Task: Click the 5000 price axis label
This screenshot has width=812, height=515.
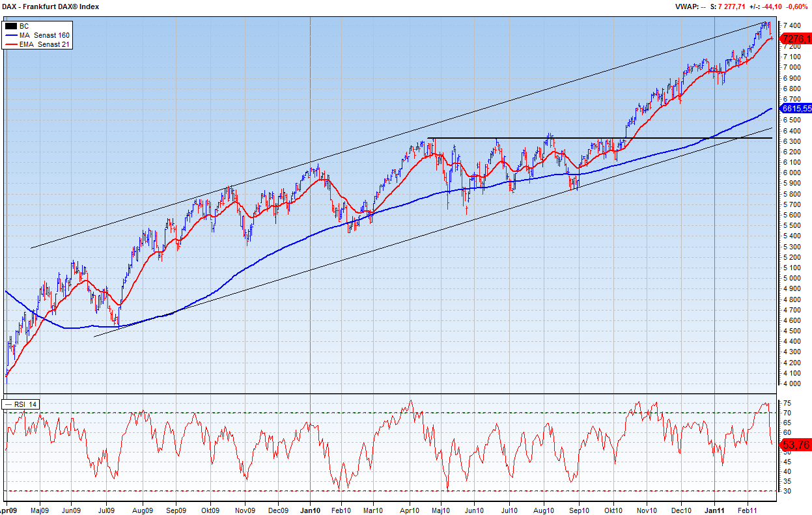Action: tap(792, 278)
